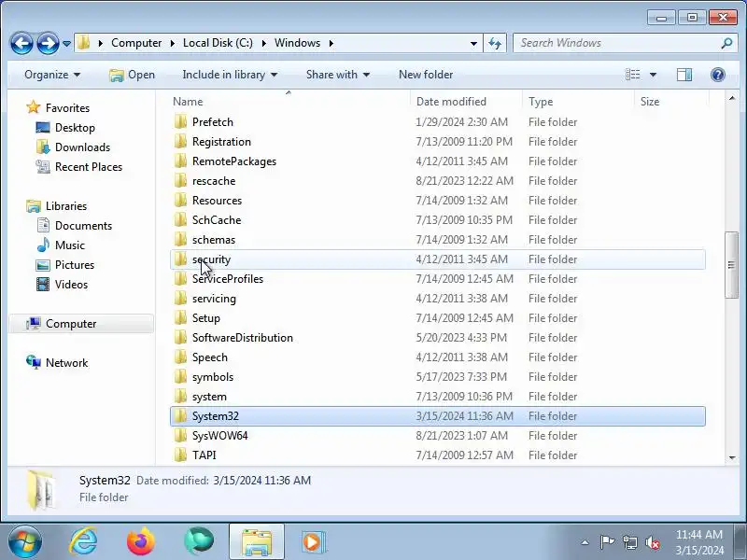
Task: Go forward with the Forward arrow button
Action: pos(48,43)
